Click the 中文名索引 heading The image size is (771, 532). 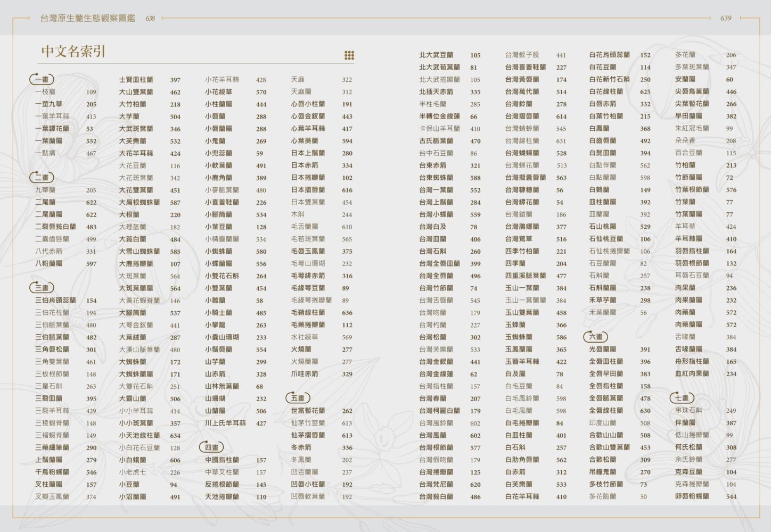point(73,52)
